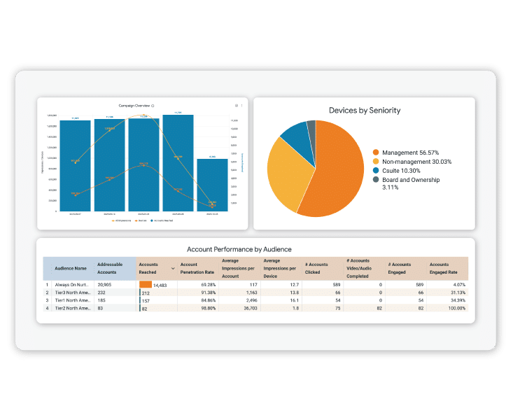Click the Audience Name column header

71,269
